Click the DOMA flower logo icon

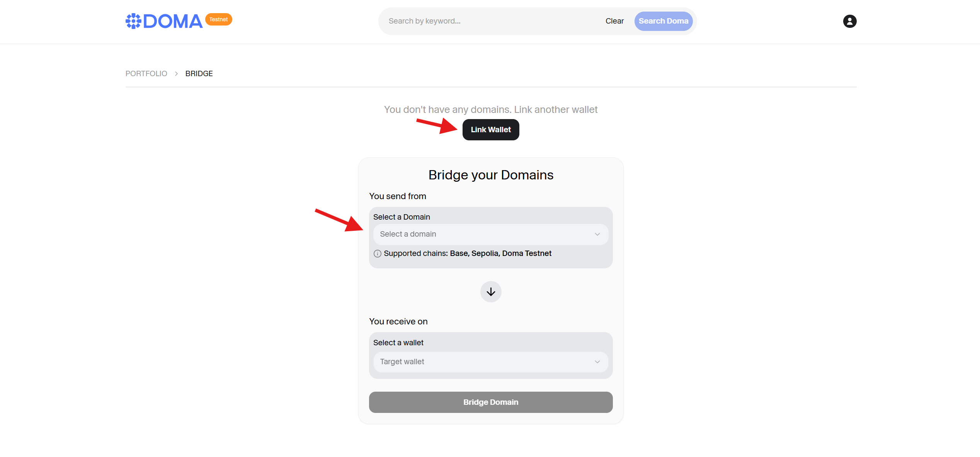(x=133, y=21)
